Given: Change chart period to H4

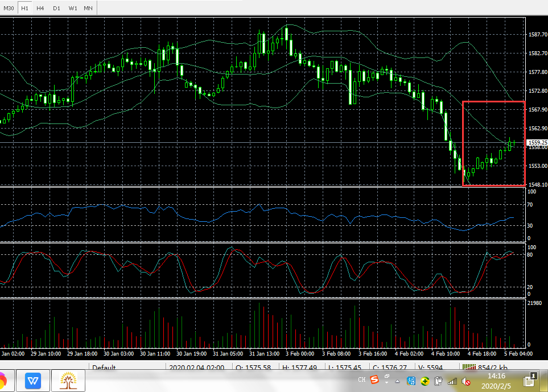Looking at the screenshot, I should [40, 8].
